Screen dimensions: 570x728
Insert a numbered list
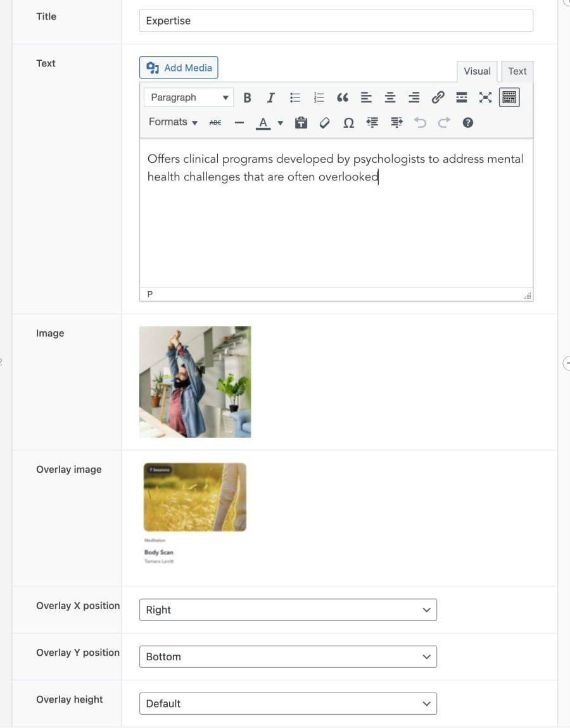(319, 97)
